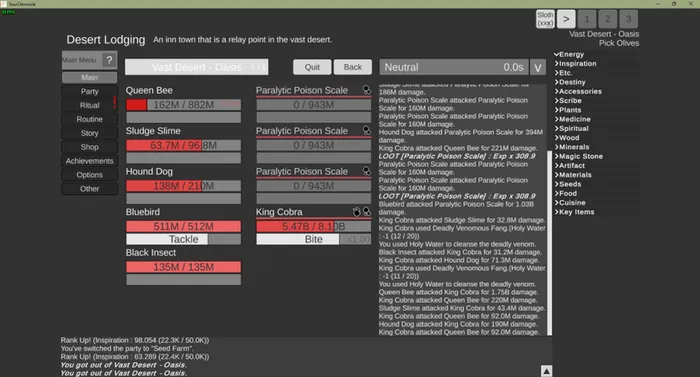Open the Neutral stance dropdown arrow
The width and height of the screenshot is (700, 377).
(538, 67)
